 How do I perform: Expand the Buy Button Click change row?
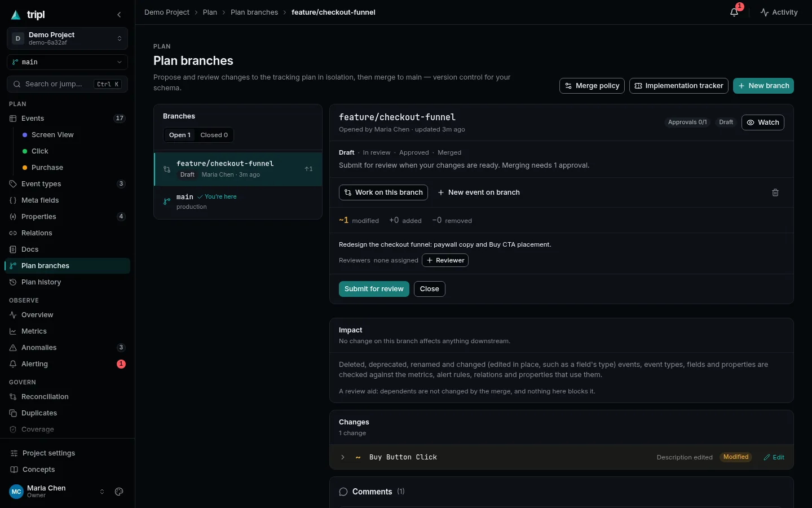pos(343,457)
